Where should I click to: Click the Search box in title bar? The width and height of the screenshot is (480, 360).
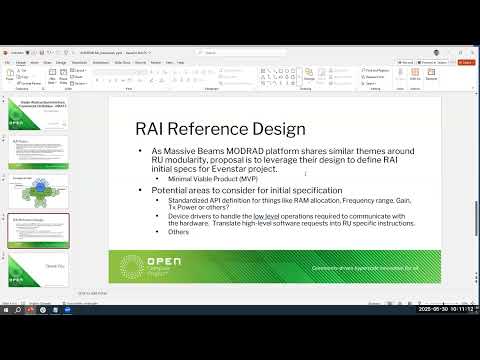point(241,53)
